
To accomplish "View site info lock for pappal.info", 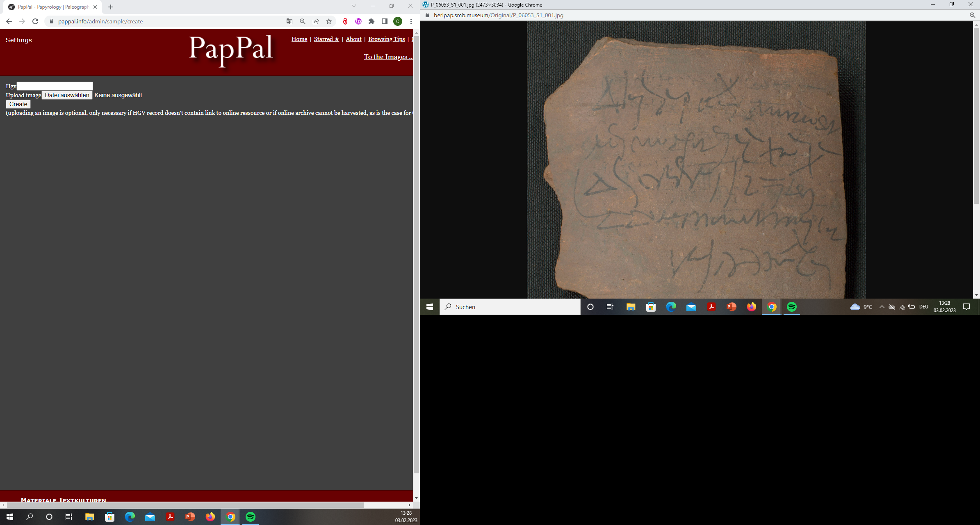I will tap(52, 21).
